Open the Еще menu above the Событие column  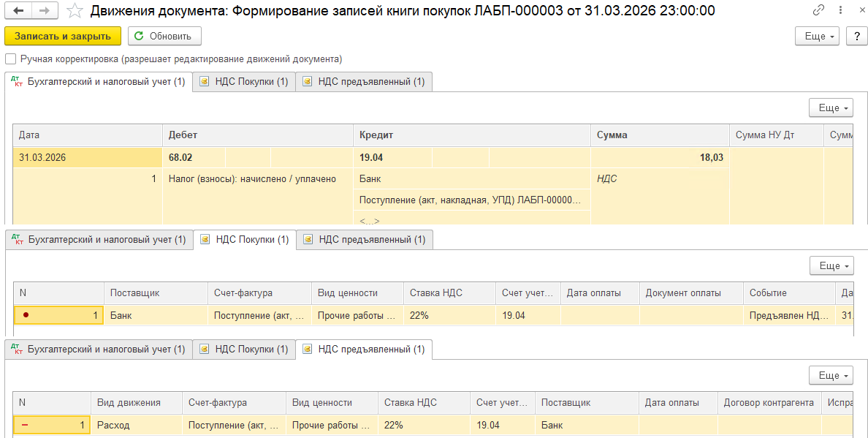831,265
